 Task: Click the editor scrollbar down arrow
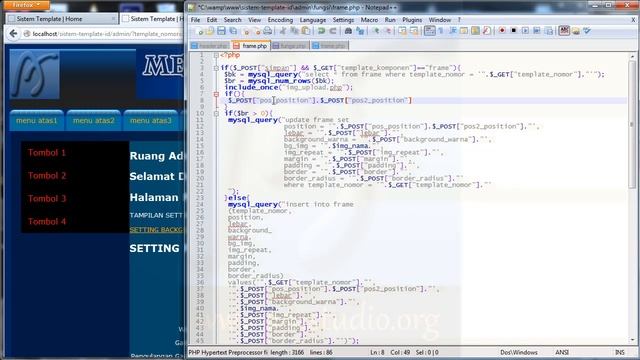(x=632, y=340)
